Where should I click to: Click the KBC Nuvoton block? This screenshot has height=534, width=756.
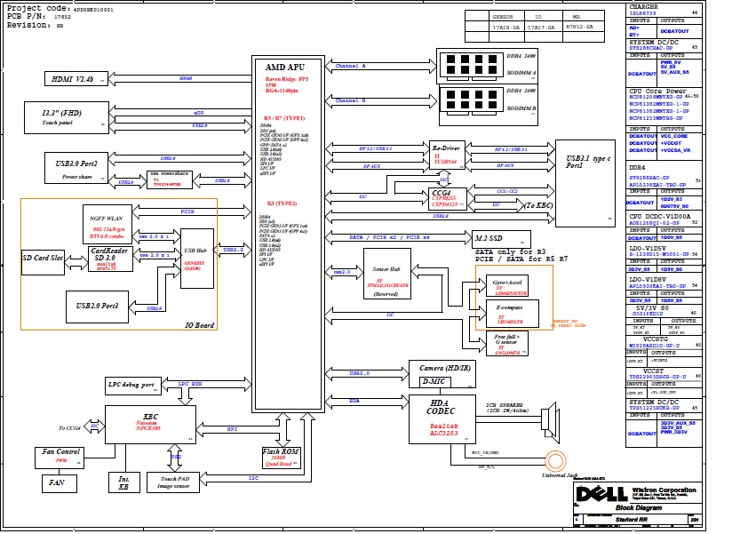[150, 425]
